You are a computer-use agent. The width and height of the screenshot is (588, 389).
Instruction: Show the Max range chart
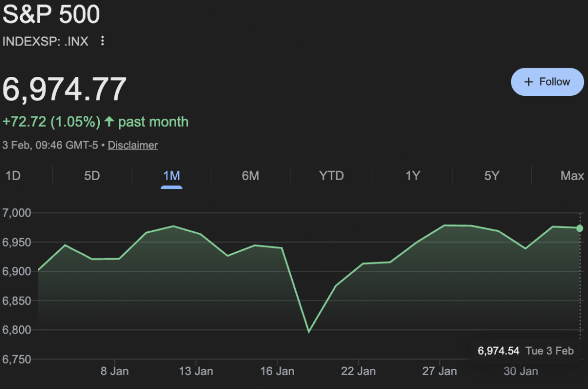click(x=572, y=176)
